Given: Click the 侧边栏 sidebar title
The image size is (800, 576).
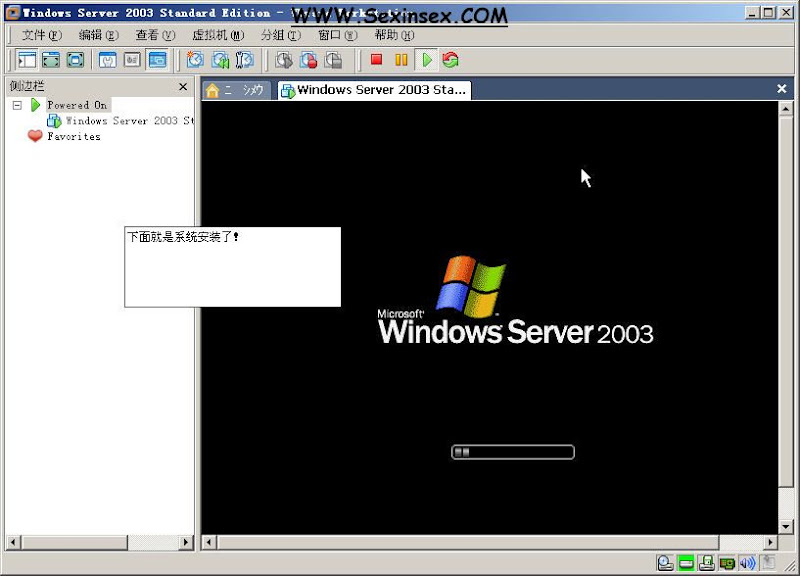Looking at the screenshot, I should tap(27, 86).
